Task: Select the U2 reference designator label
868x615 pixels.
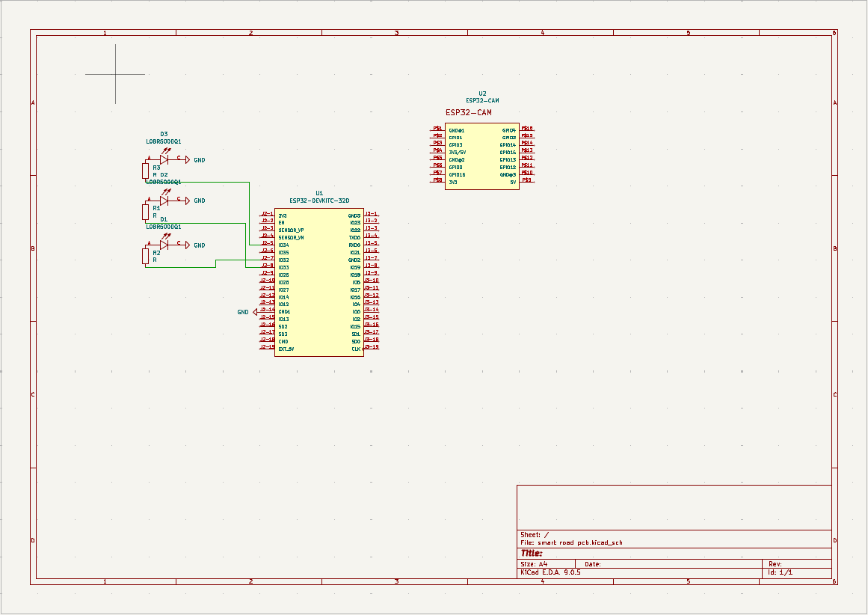Action: point(482,94)
